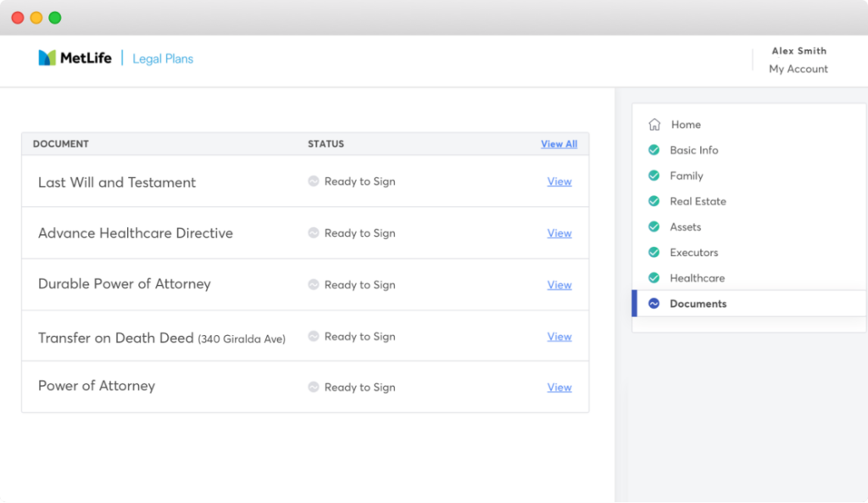The image size is (868, 503).
Task: Click Ready to Sign for Durable Power of Attorney
Action: 359,285
